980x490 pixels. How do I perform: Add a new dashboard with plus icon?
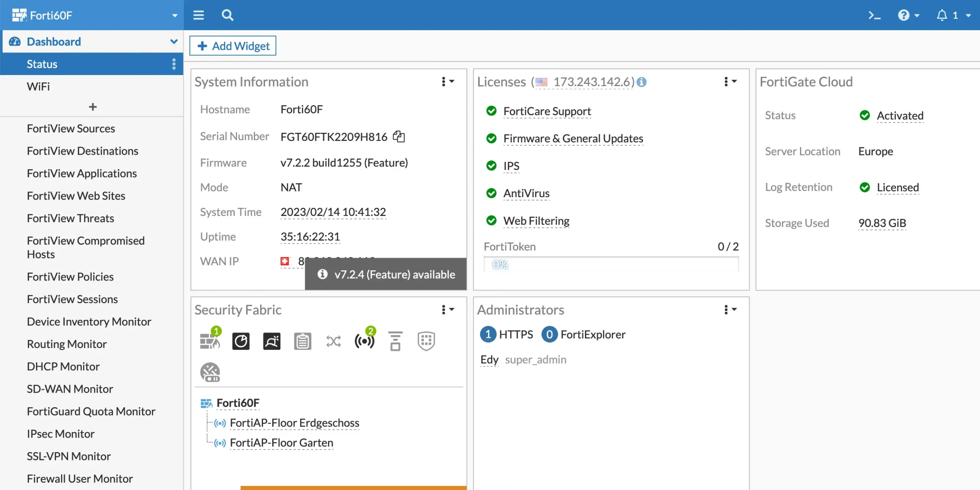(93, 107)
